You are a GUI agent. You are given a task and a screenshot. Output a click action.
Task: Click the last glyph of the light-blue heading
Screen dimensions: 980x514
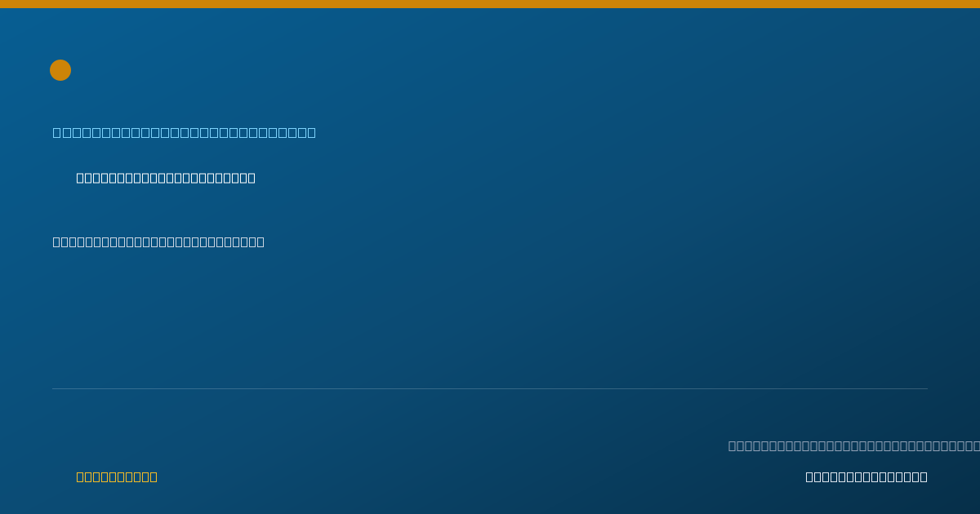click(311, 132)
